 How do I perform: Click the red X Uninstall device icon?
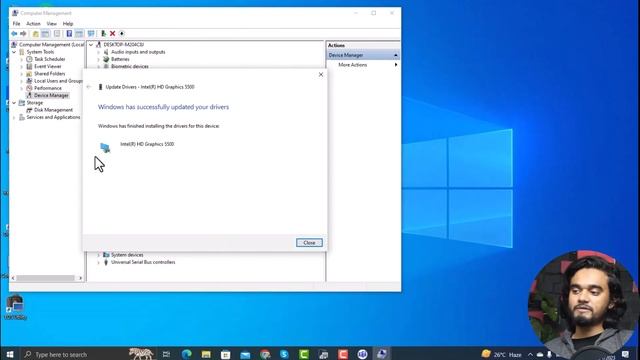pyautogui.click(x=112, y=33)
